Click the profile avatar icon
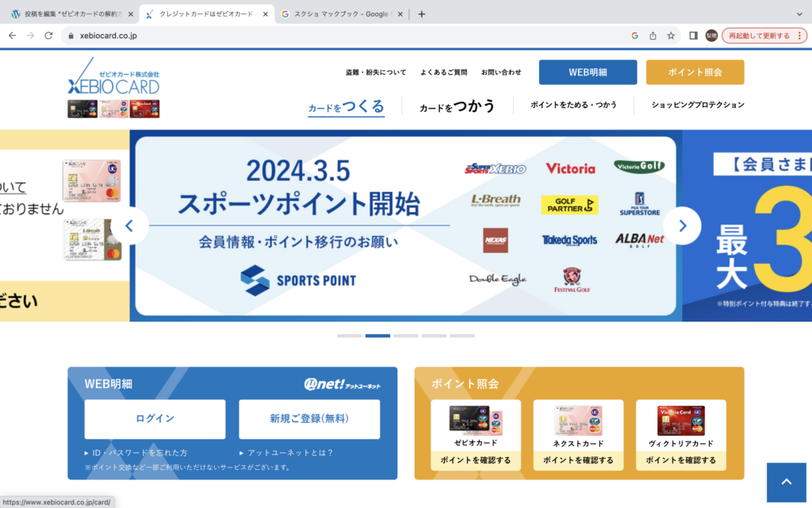Viewport: 812px width, 508px height. point(711,36)
